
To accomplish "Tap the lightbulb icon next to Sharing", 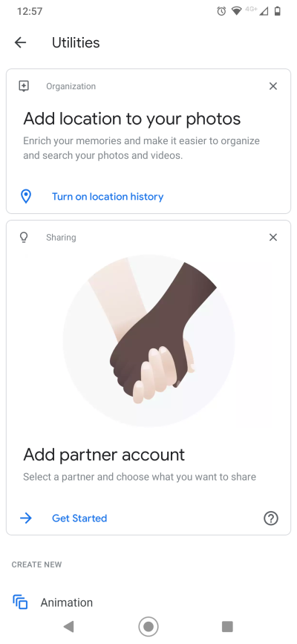I will coord(25,238).
